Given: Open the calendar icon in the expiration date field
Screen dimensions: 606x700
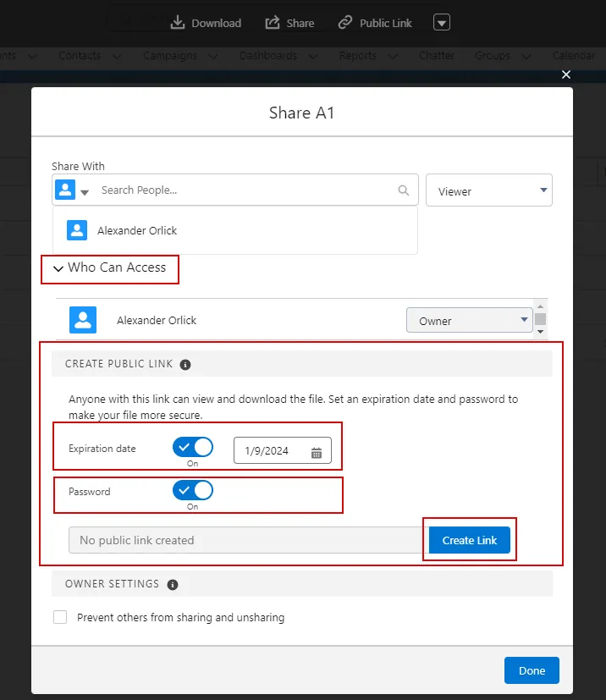Looking at the screenshot, I should click(x=317, y=451).
